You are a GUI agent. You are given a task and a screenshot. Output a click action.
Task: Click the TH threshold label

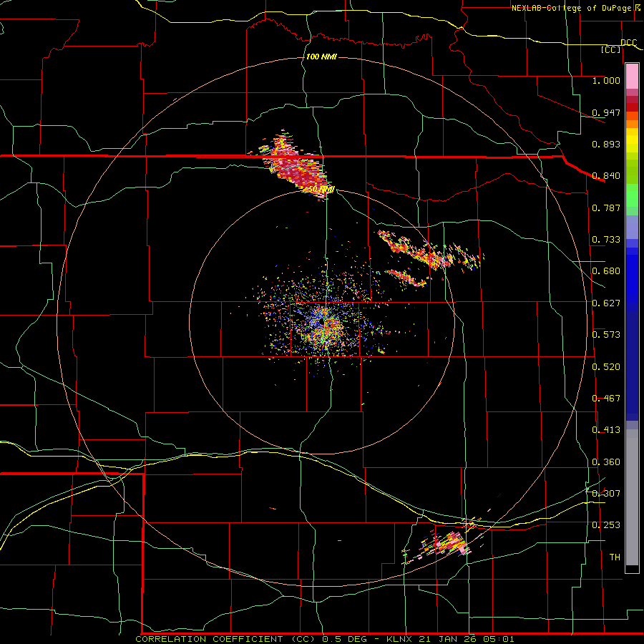coord(615,557)
